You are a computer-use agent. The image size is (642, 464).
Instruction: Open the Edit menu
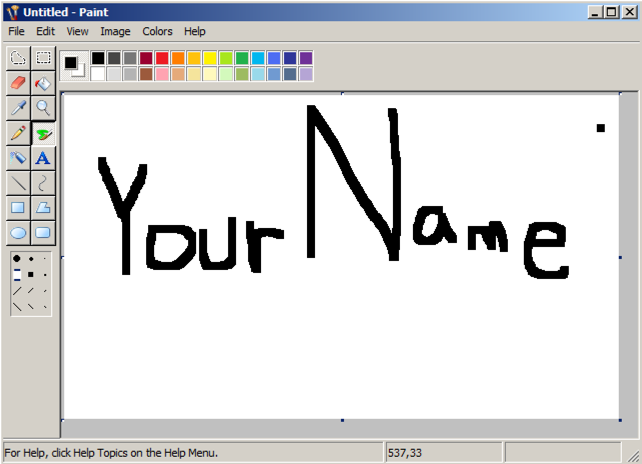click(45, 31)
